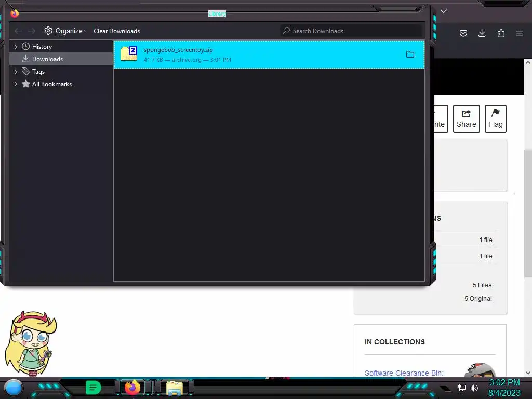Open File Explorer on the taskbar

175,388
